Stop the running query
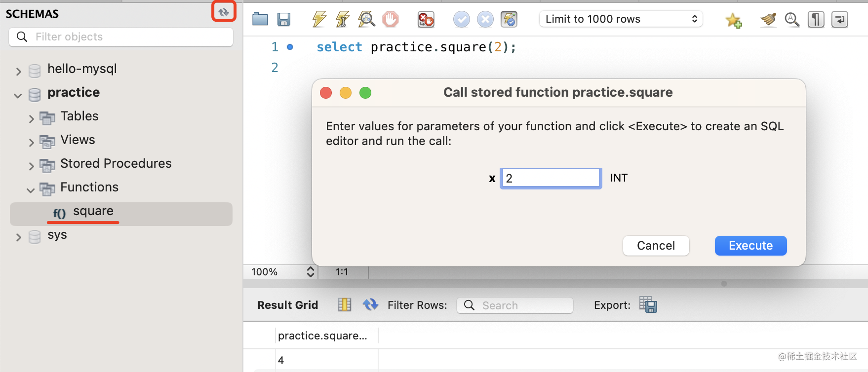868x372 pixels. click(390, 19)
